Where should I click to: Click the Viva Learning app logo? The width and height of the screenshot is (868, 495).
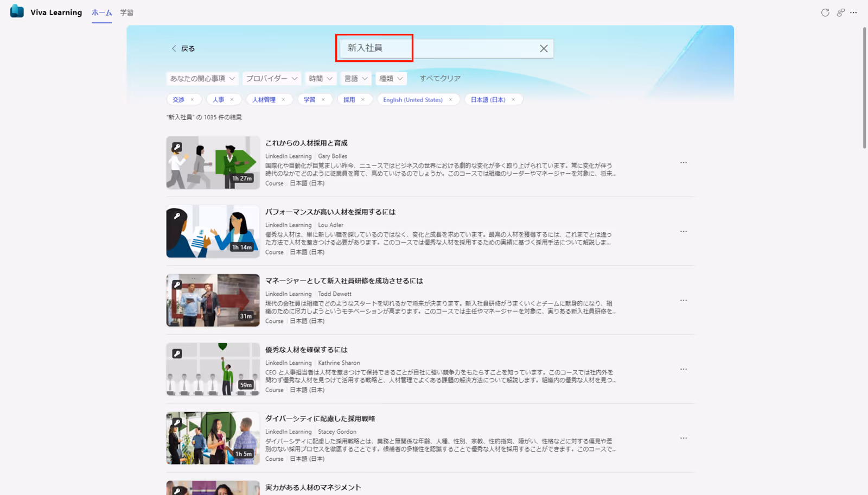pyautogui.click(x=17, y=11)
